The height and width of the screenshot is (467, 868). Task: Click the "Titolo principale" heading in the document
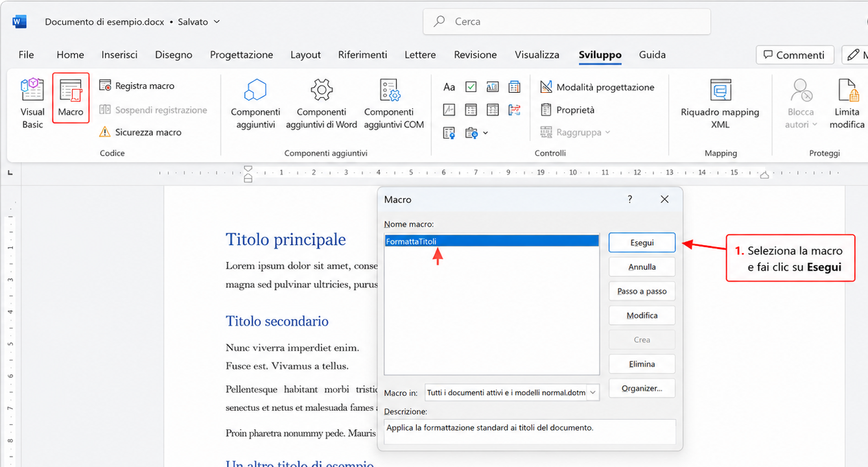coord(286,240)
